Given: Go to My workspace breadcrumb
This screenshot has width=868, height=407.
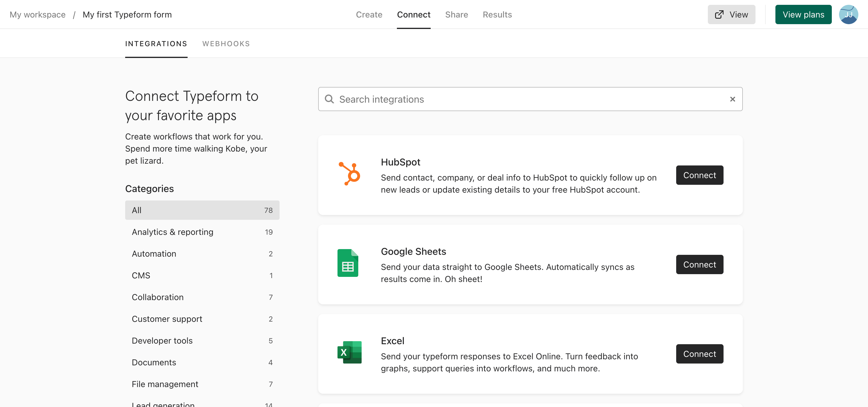Looking at the screenshot, I should [x=37, y=14].
